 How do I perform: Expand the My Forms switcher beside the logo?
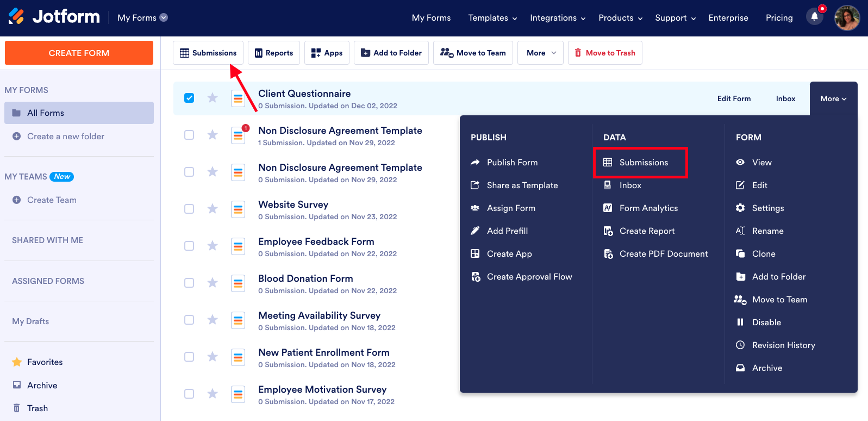click(142, 17)
